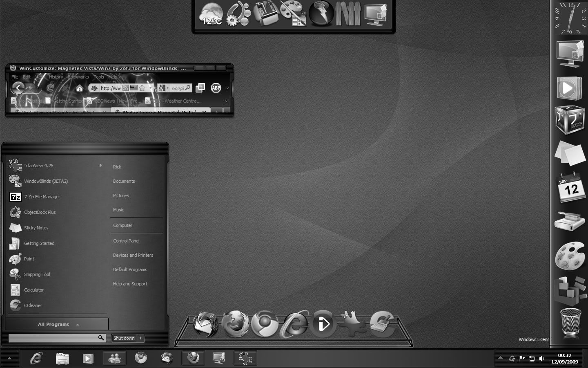Click the volume icon in the system tray
Viewport: 588px width, 368px height.
[x=542, y=359]
